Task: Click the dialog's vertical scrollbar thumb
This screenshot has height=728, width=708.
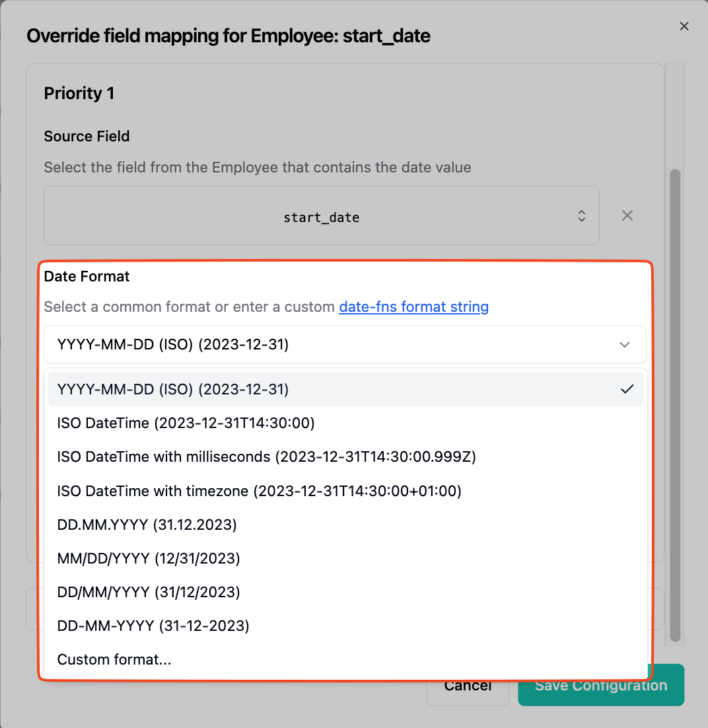Action: coord(675,406)
